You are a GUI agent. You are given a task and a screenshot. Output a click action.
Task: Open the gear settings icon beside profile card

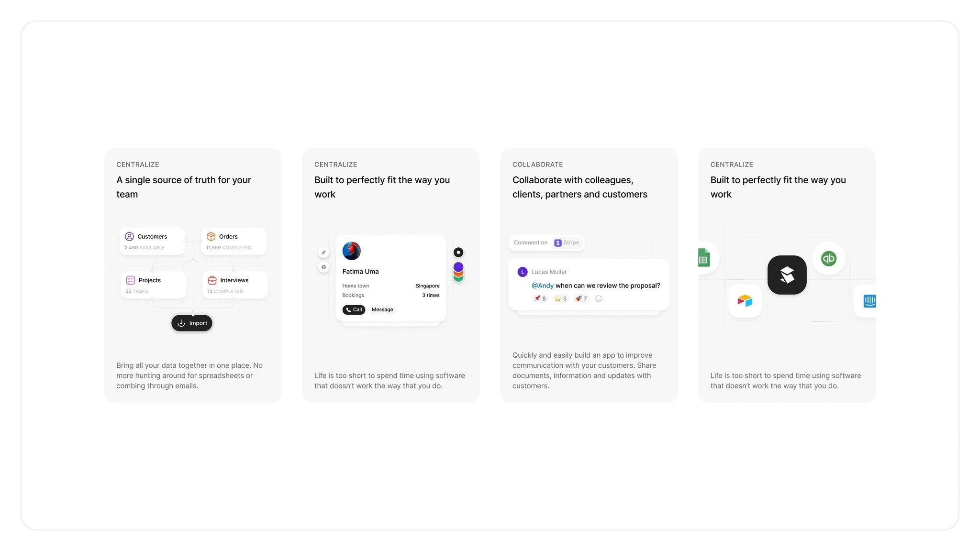tap(323, 267)
